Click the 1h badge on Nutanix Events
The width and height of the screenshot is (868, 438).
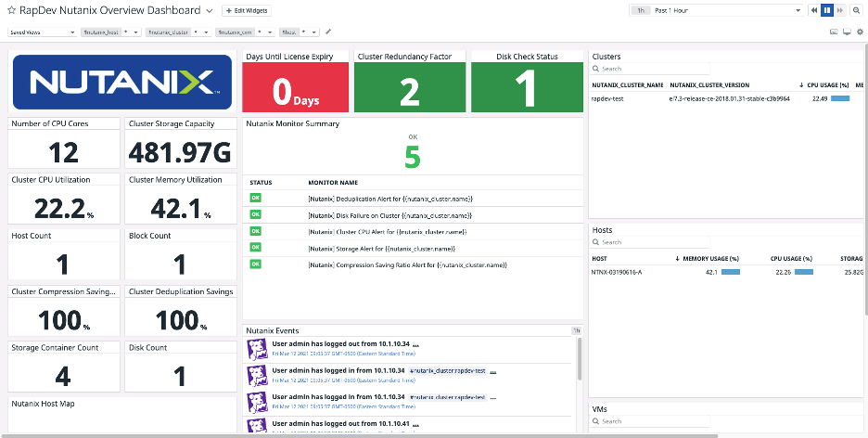point(576,330)
